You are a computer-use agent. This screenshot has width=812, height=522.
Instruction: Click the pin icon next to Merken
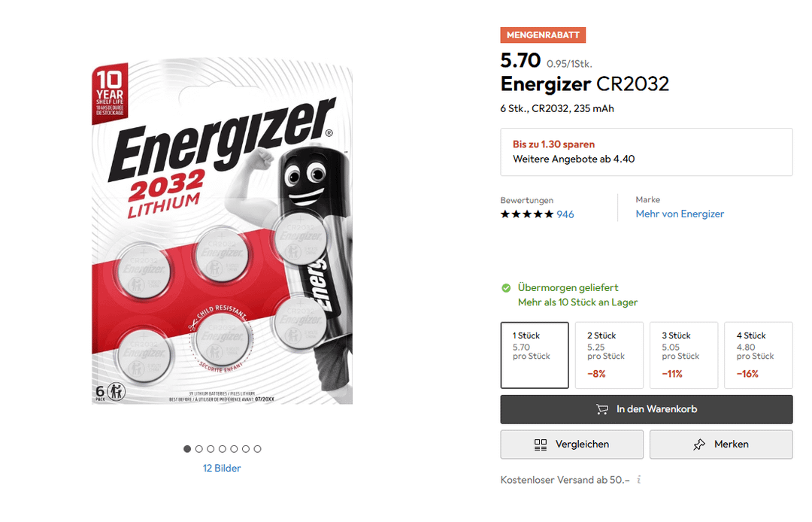pyautogui.click(x=699, y=445)
